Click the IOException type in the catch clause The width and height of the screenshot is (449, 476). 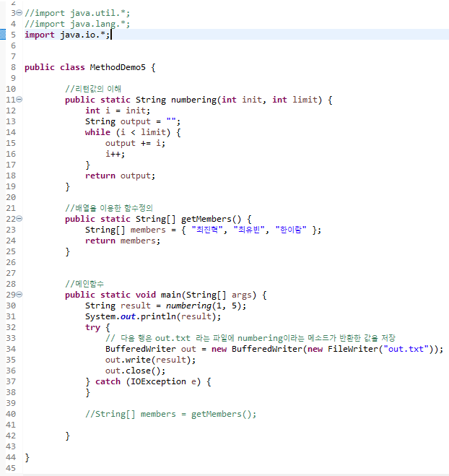click(155, 381)
